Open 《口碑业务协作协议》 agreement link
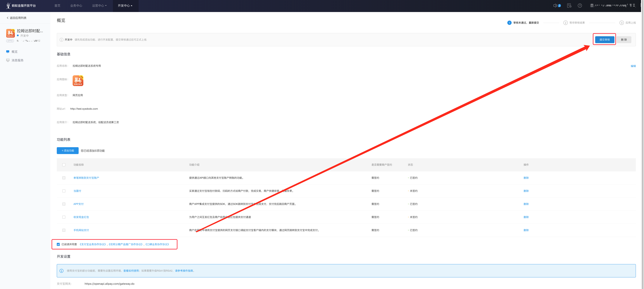This screenshot has width=644, height=289. 157,244
